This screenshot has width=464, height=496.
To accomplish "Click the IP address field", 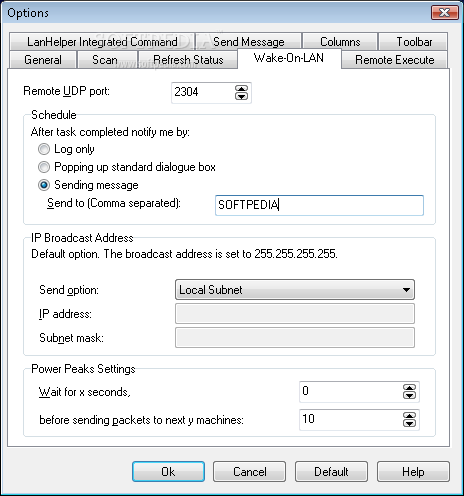I will tap(295, 313).
